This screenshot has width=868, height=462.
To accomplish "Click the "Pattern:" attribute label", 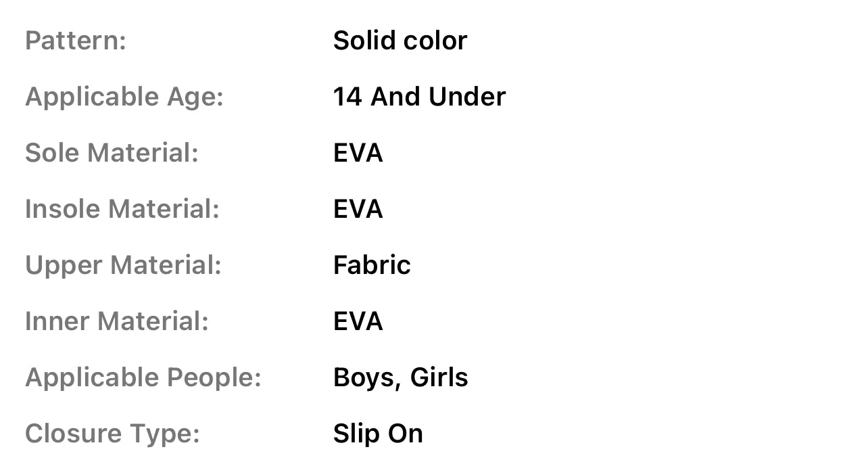I will point(76,41).
